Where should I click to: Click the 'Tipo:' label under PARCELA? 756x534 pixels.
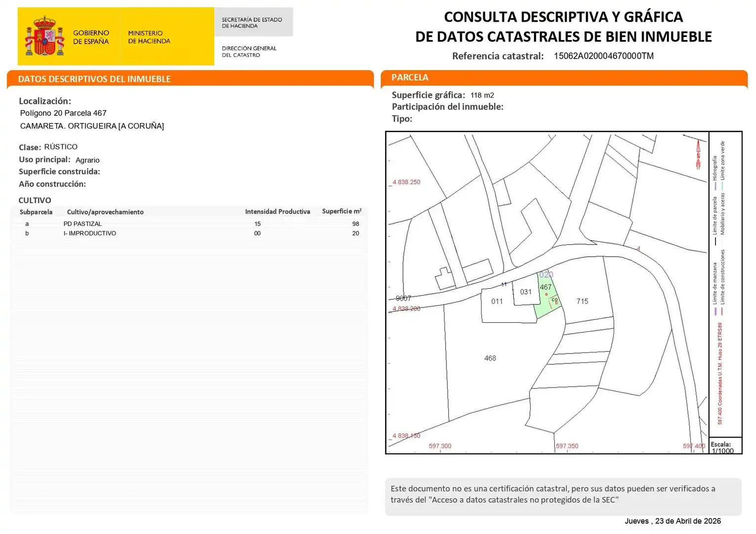(x=402, y=119)
